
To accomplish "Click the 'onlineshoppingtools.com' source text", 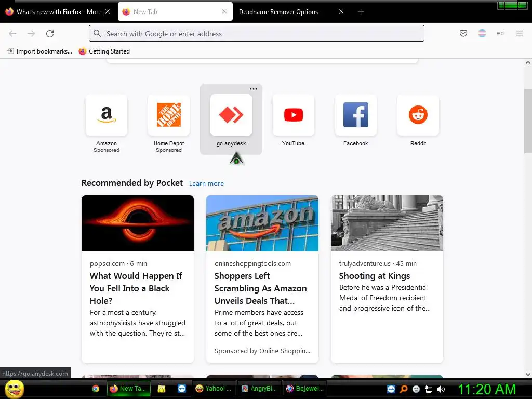I will [253, 263].
